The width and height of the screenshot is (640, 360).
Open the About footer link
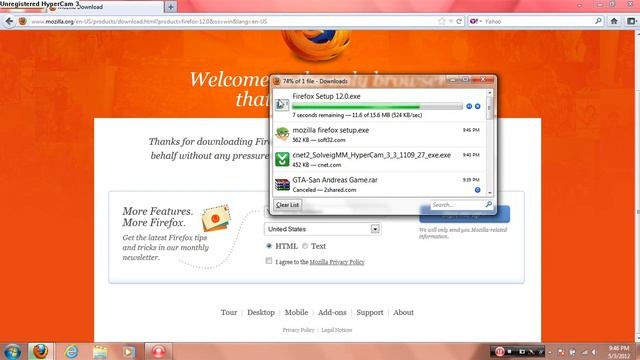click(x=403, y=312)
